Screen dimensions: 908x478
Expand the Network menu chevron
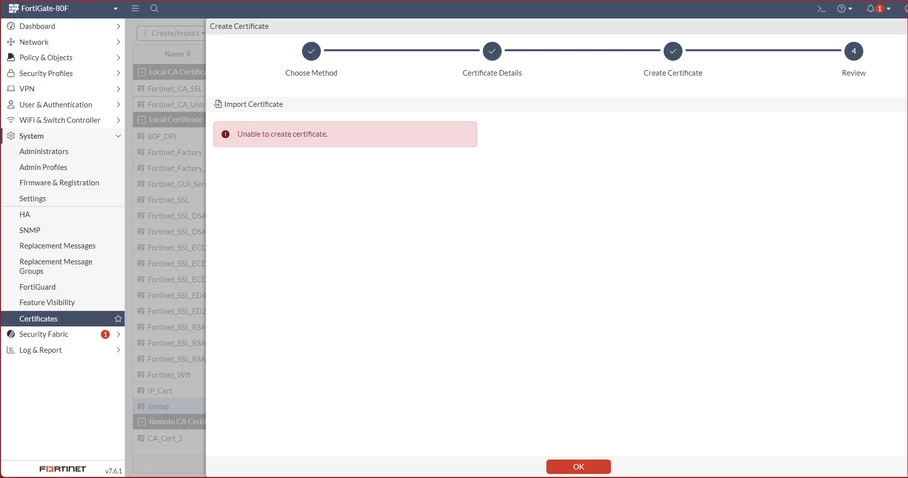[x=118, y=42]
